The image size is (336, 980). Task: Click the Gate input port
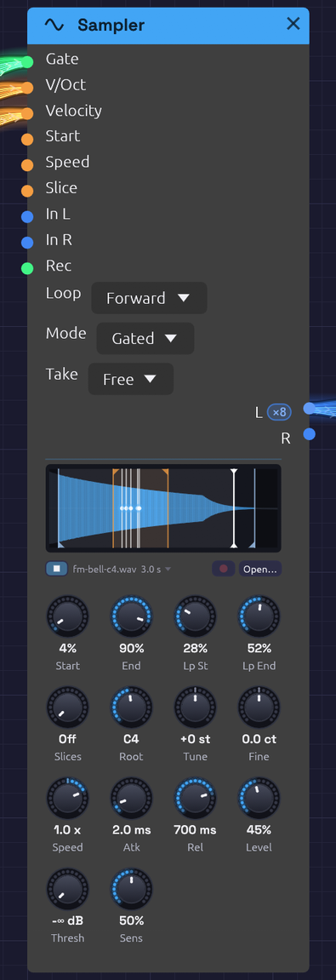pos(27,61)
